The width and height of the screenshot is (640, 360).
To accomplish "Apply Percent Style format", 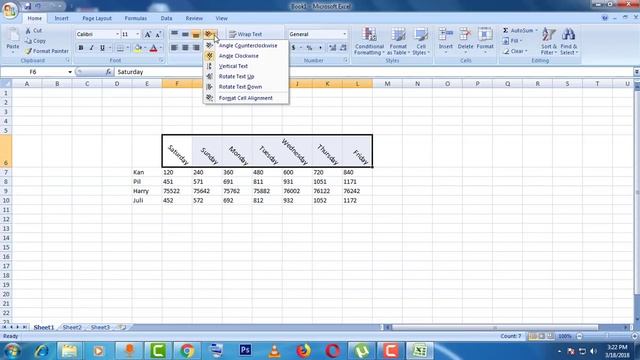I will (x=309, y=48).
